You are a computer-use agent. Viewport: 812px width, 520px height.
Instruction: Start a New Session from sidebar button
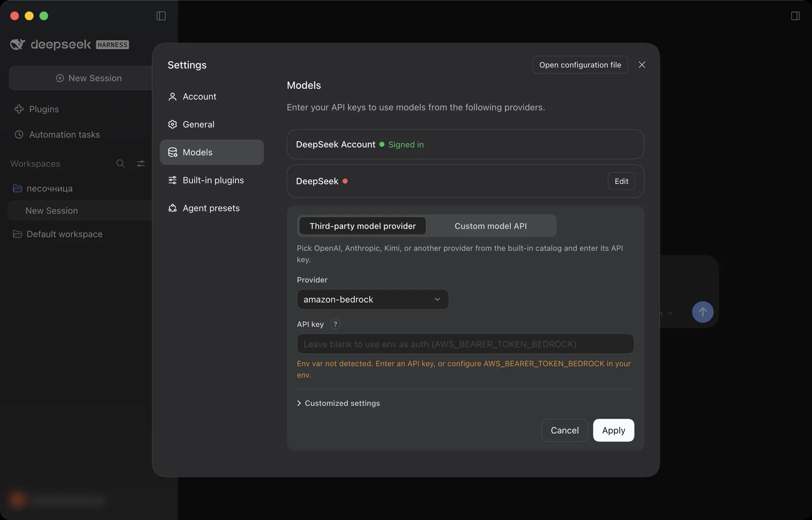(81, 78)
